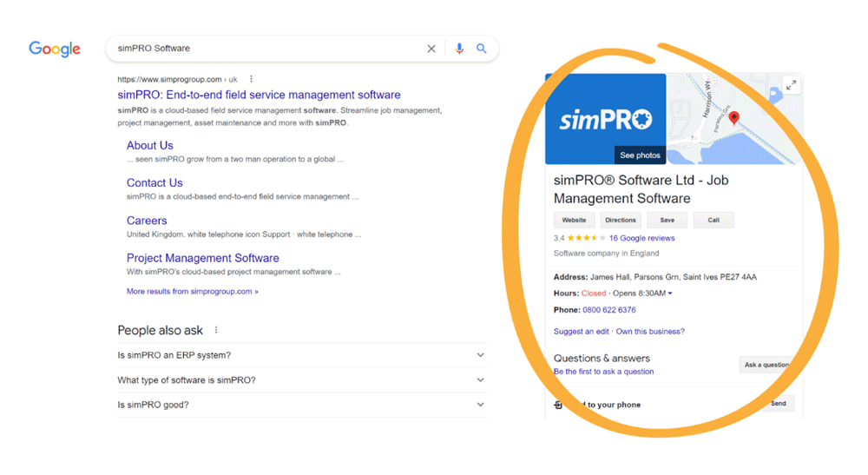868x475 pixels.
Task: Click Be the first to ask a question
Action: 604,372
